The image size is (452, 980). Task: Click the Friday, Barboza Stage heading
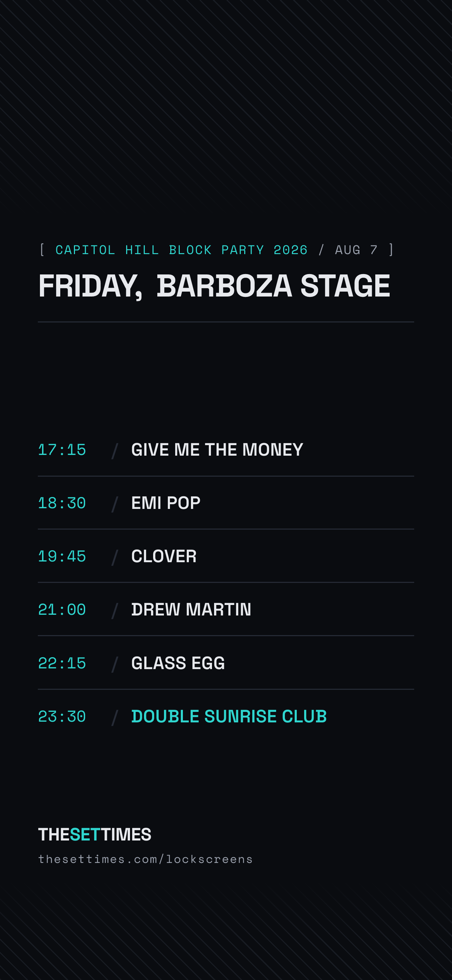coord(214,286)
